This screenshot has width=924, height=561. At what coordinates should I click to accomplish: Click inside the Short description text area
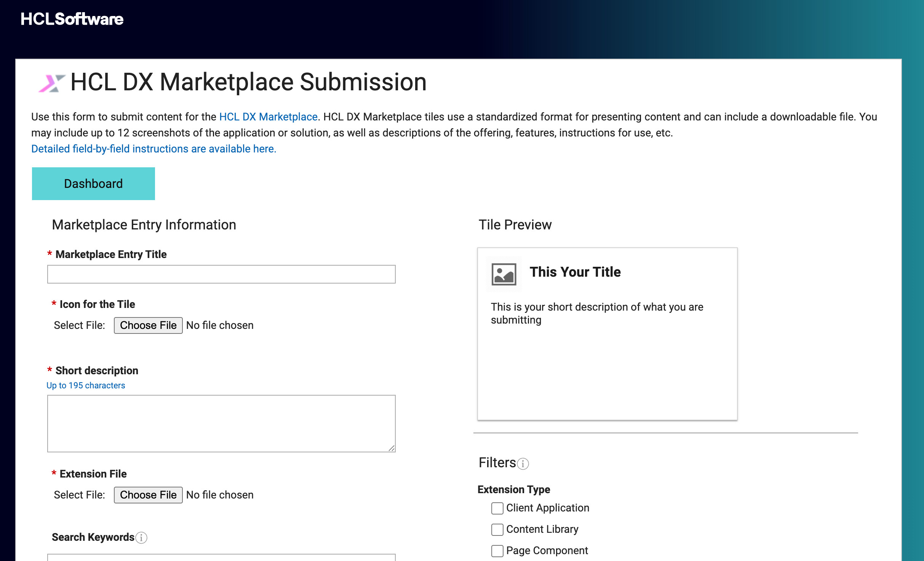pos(221,423)
